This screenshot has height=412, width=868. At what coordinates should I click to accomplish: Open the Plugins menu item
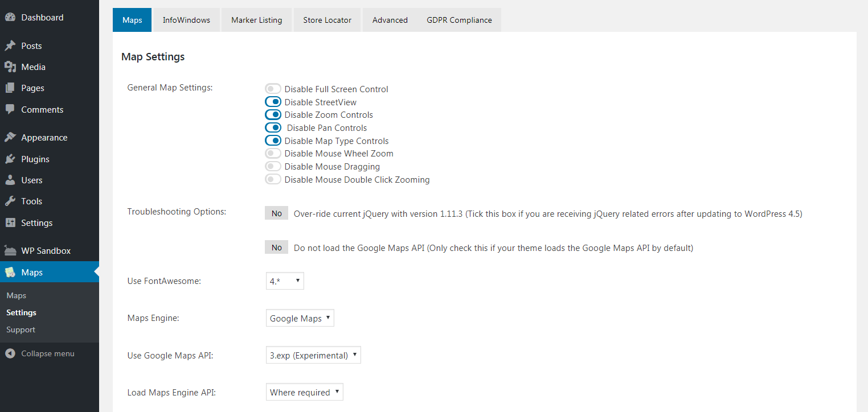pos(50,159)
